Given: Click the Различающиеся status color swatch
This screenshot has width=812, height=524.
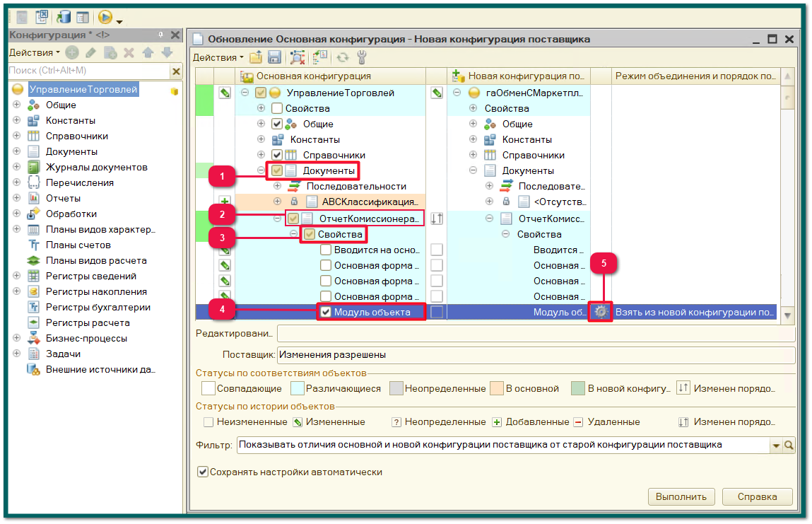Looking at the screenshot, I should pos(298,388).
